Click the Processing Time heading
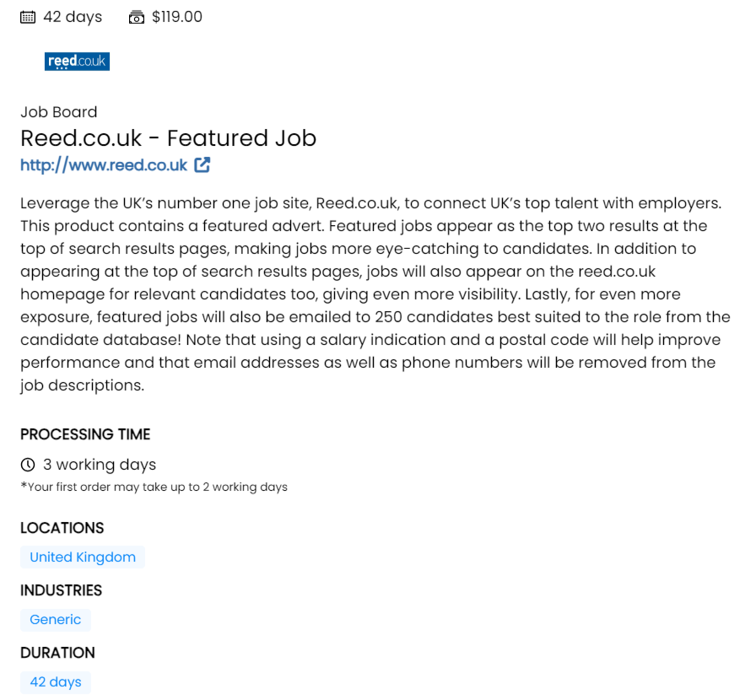The width and height of the screenshot is (745, 700). pos(85,434)
